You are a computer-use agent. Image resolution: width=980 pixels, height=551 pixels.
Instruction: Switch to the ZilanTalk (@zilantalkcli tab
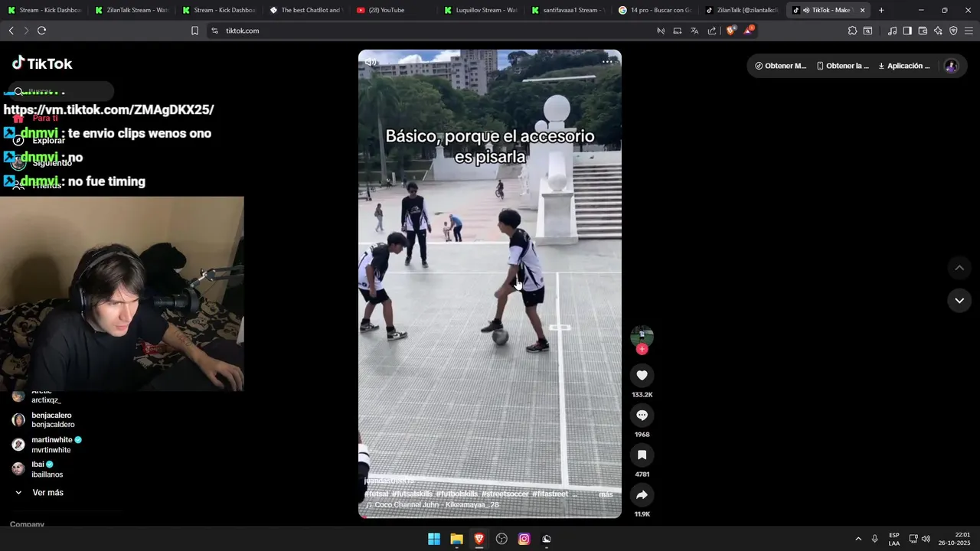[741, 10]
